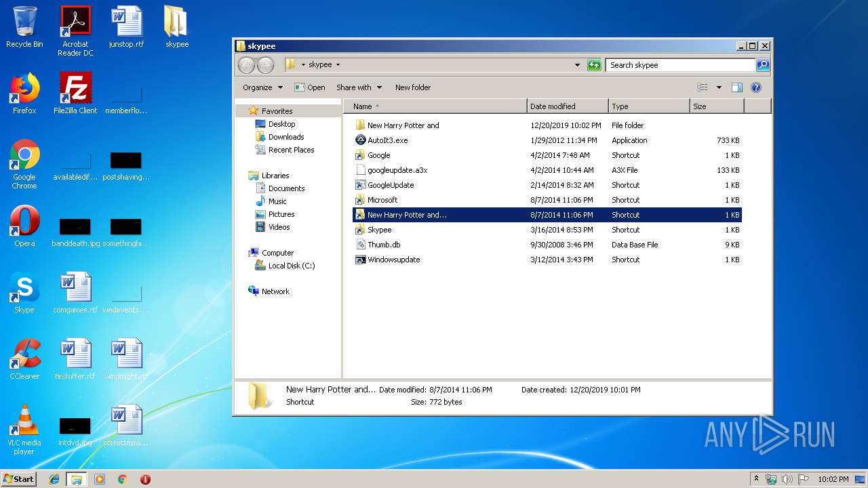Toggle the preview pane button

[737, 87]
